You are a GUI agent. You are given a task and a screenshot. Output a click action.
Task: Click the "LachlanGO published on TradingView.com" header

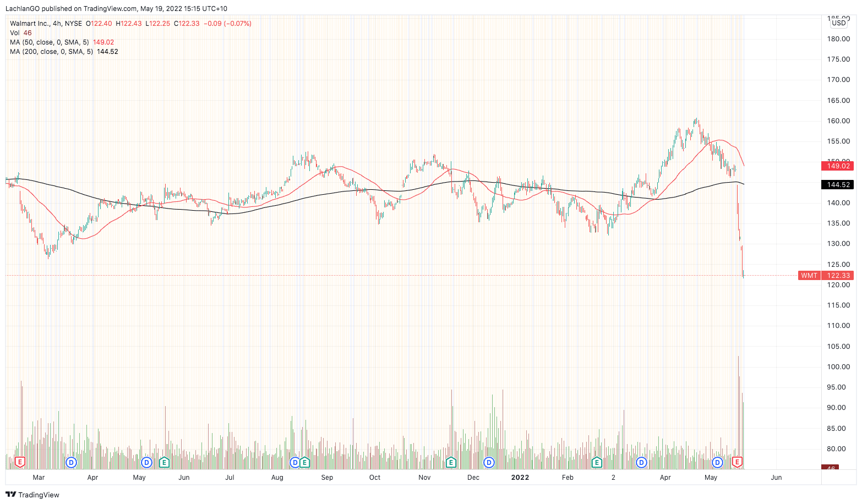point(71,9)
